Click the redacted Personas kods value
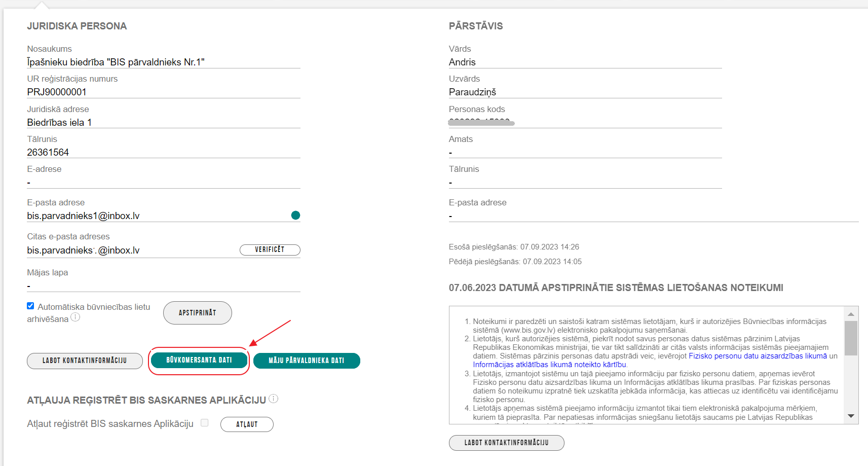 pos(481,122)
